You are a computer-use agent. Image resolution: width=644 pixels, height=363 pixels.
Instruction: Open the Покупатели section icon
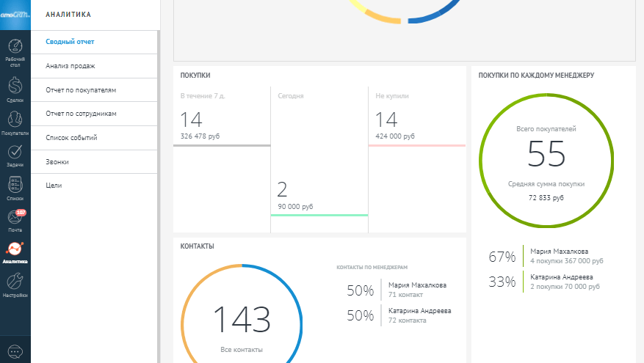click(x=15, y=122)
